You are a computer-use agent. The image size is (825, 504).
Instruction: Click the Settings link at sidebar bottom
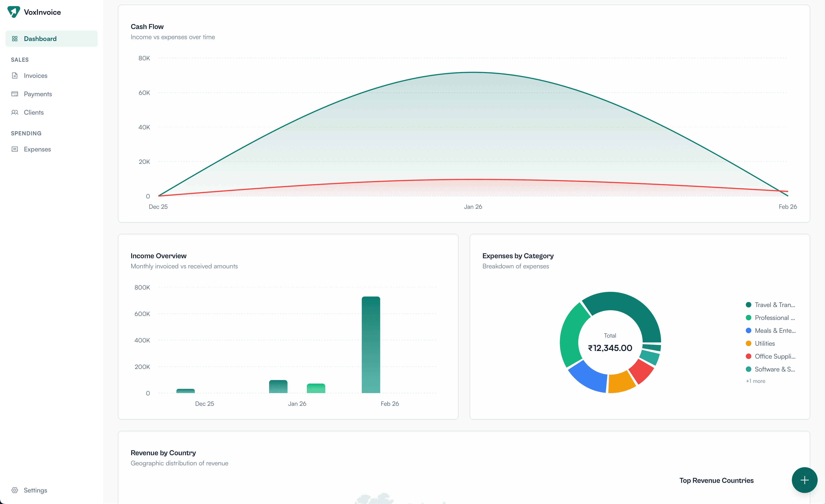[x=35, y=490]
